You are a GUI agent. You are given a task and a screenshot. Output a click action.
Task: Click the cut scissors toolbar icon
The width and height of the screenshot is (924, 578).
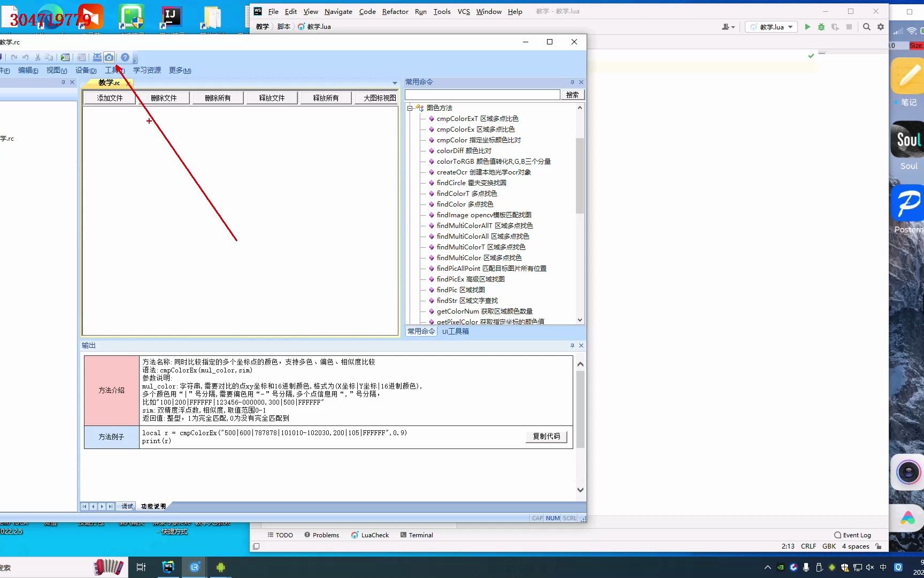(x=38, y=57)
